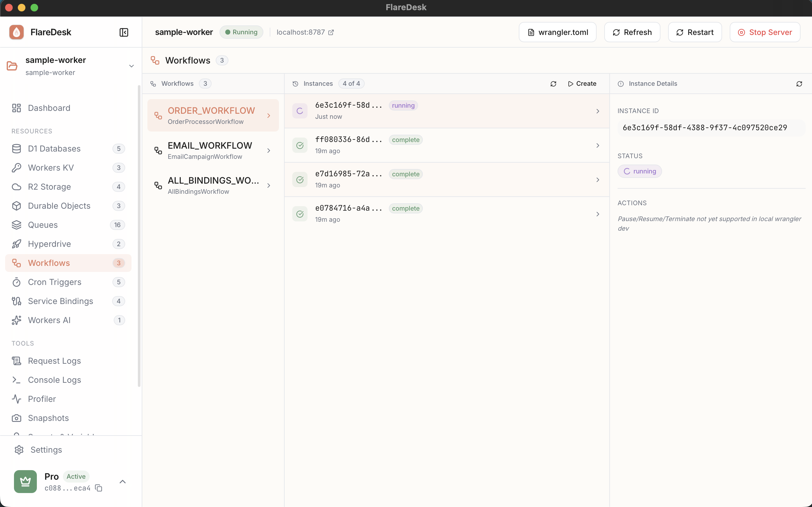
Task: Click the Instance ID value field
Action: tap(705, 127)
